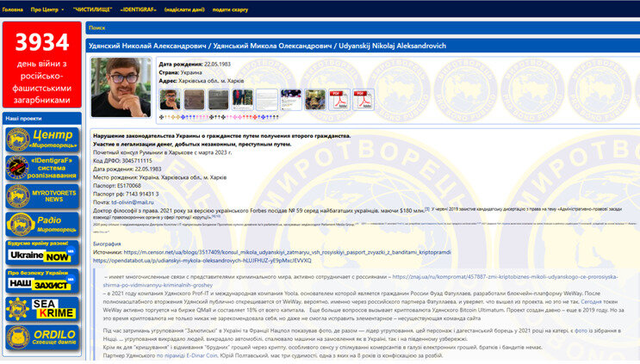The width and height of the screenshot is (640, 364).
Task: Click the Код ДРФО: 3045711115 line
Action: [122, 161]
